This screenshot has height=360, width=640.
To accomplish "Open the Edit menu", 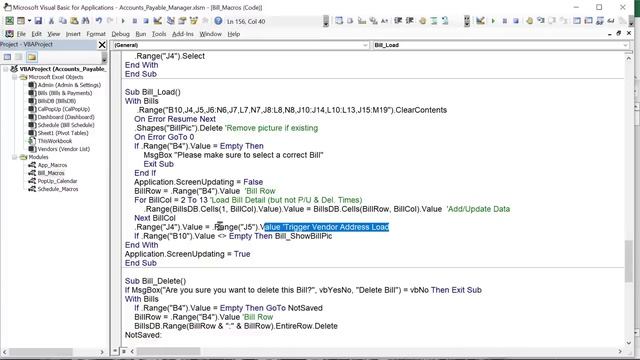I will point(37,34).
